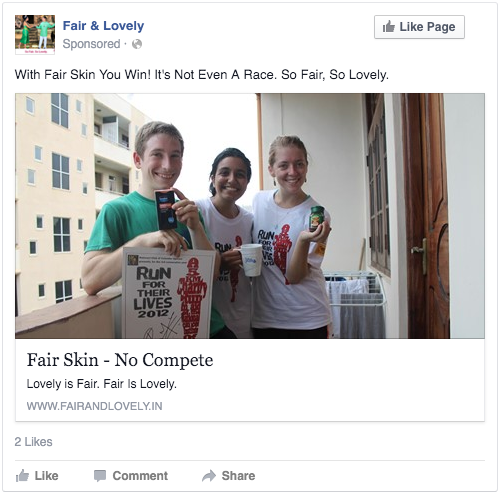
Task: Share the sponsored post
Action: (229, 476)
